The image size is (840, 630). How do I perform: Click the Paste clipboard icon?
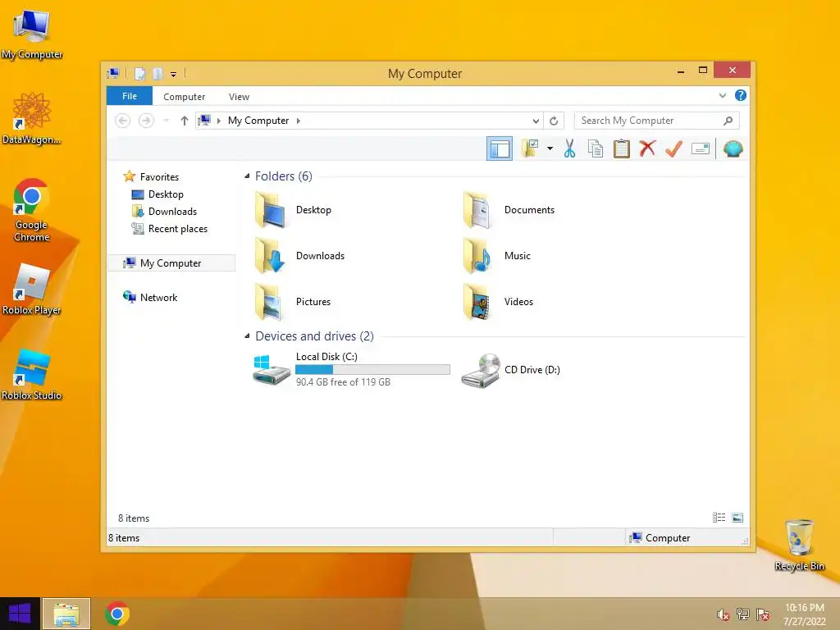tap(622, 148)
